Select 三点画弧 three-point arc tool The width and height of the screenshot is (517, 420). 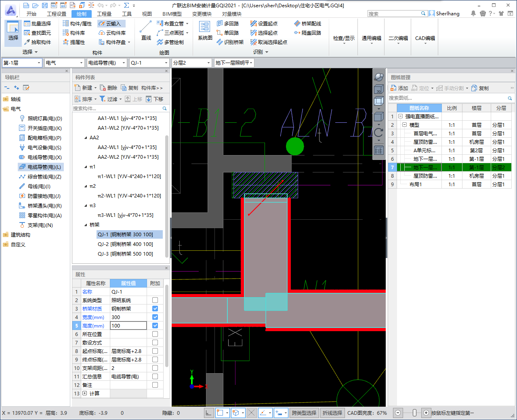pos(172,33)
